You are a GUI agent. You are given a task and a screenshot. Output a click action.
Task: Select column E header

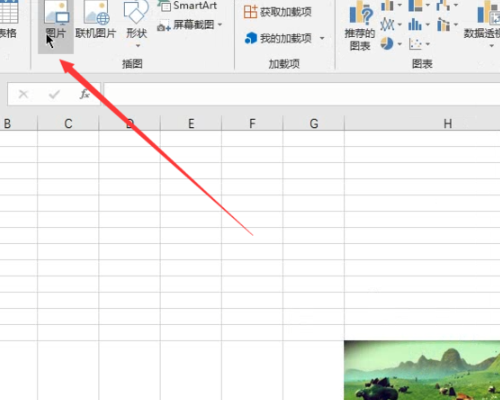coord(191,124)
